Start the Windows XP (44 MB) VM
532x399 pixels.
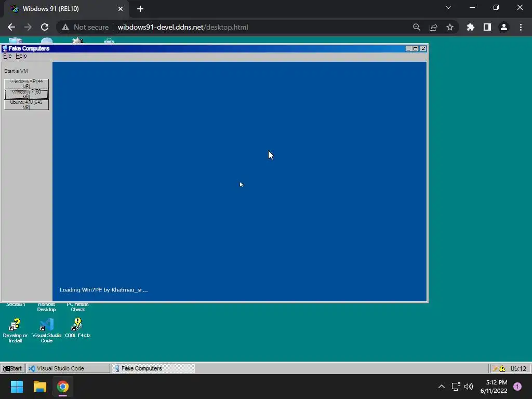(x=26, y=84)
